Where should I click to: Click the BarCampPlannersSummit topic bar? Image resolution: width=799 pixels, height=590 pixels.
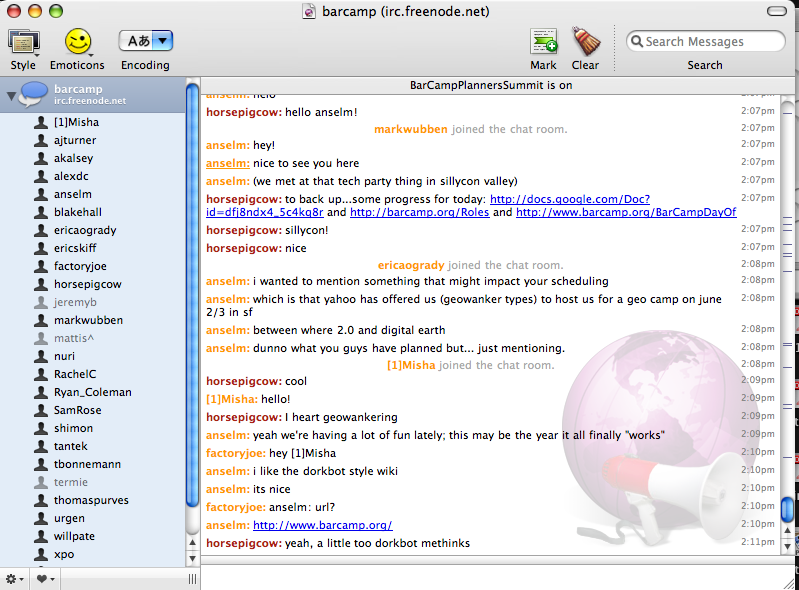tap(491, 85)
